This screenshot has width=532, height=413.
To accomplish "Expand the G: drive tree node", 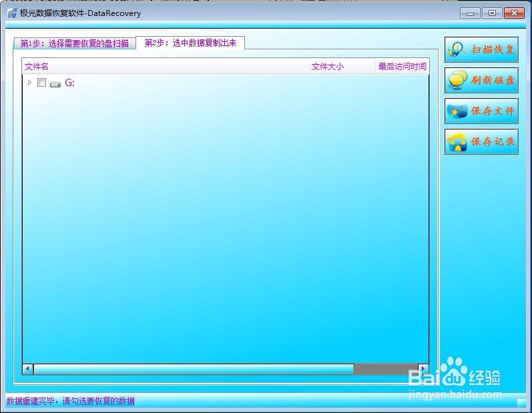I will [x=30, y=82].
